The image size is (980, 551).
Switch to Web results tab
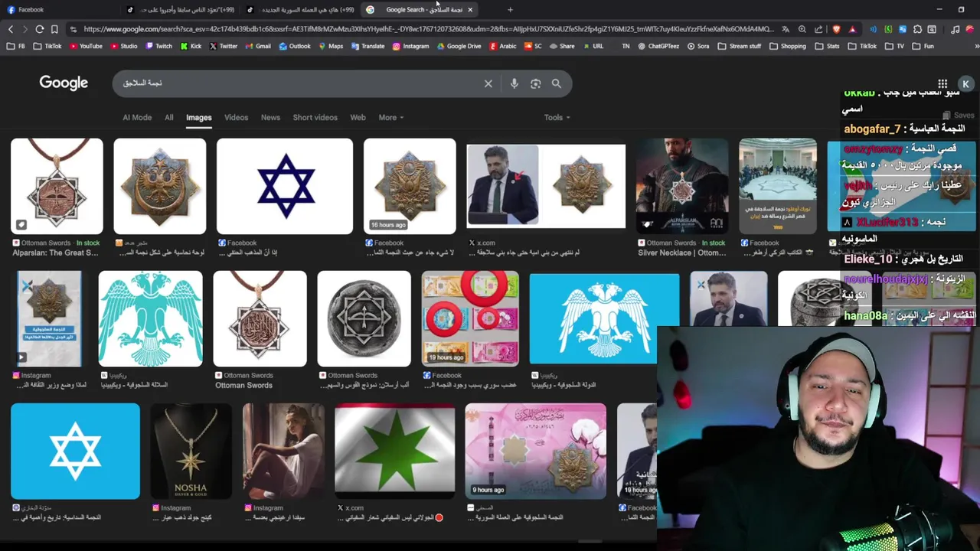(358, 117)
